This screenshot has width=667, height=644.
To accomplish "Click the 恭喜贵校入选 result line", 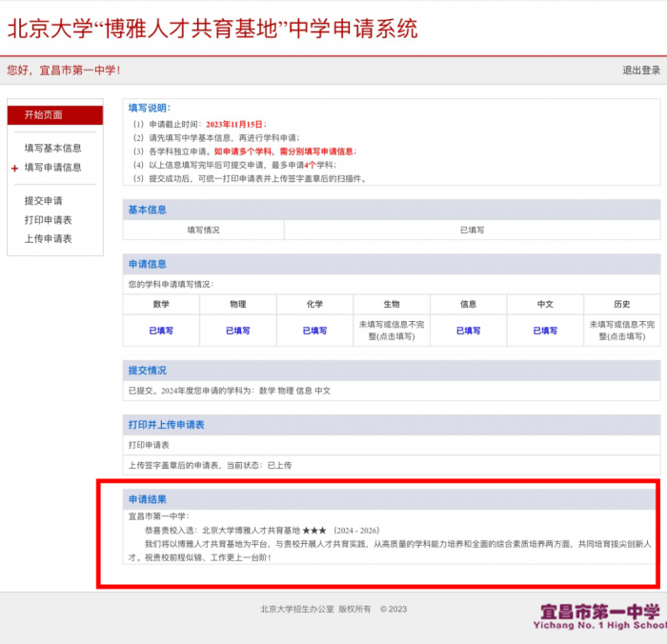I will [x=262, y=531].
